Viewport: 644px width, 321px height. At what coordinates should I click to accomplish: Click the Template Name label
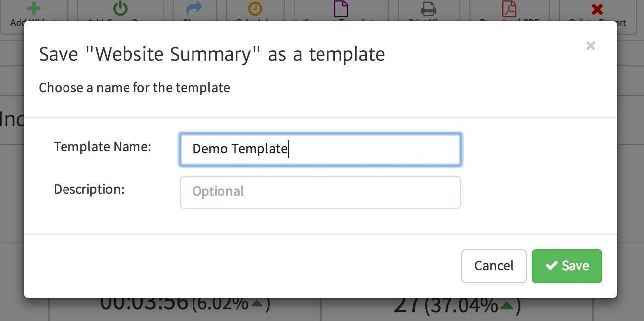coord(102,147)
